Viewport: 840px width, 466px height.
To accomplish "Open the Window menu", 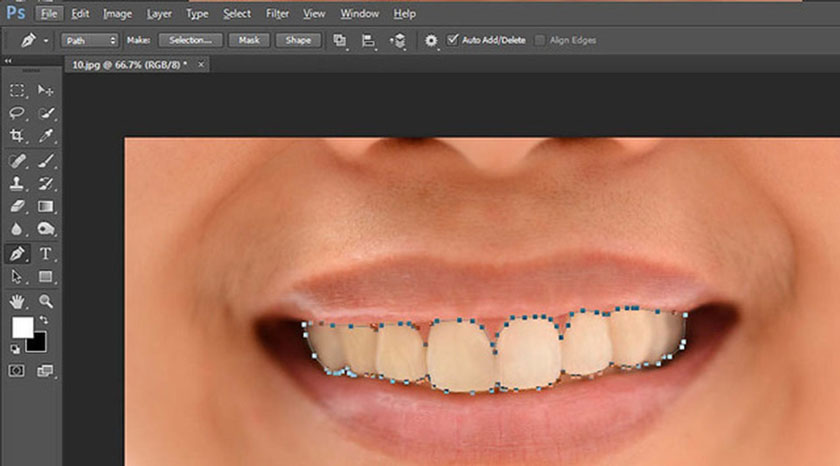I will click(359, 14).
